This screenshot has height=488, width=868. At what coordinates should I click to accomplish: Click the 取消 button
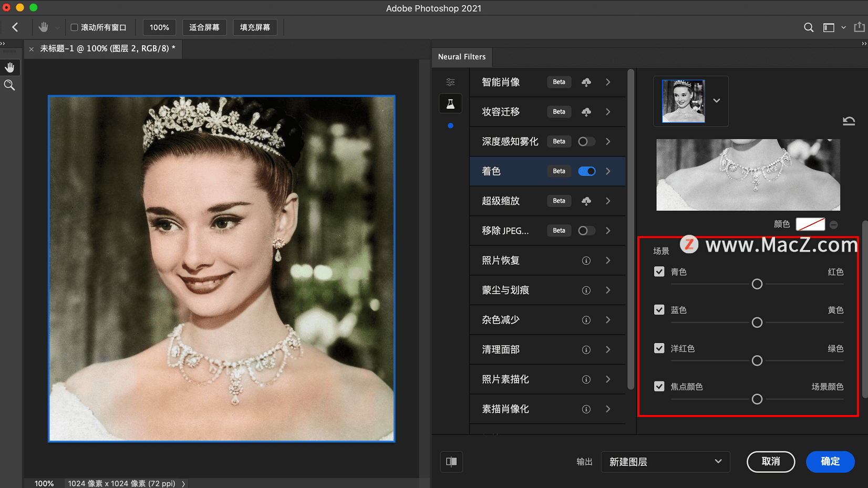771,462
